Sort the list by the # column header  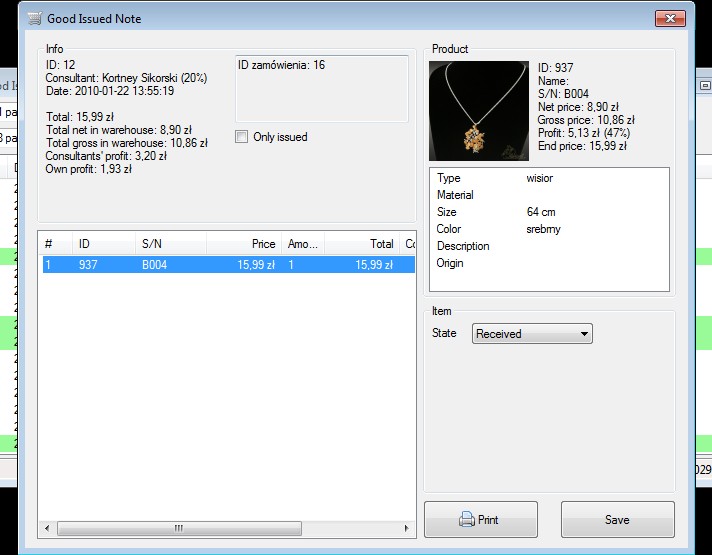pyautogui.click(x=55, y=244)
